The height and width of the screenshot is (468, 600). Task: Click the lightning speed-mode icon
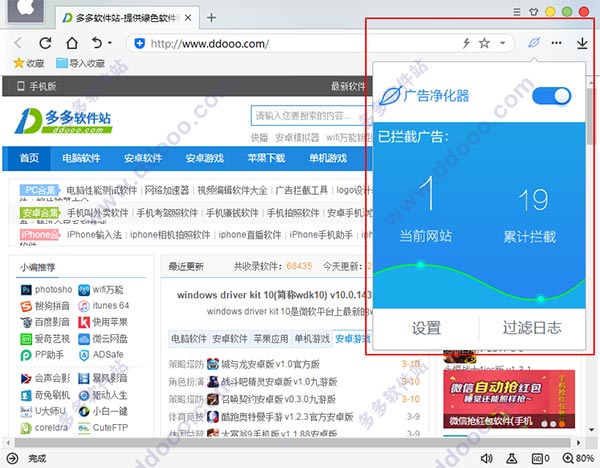pos(466,43)
